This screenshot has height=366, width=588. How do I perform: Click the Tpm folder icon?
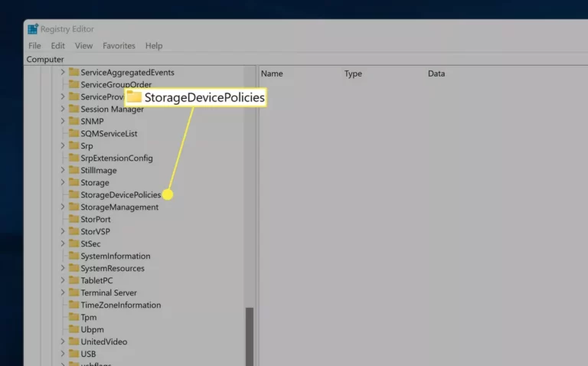point(73,317)
